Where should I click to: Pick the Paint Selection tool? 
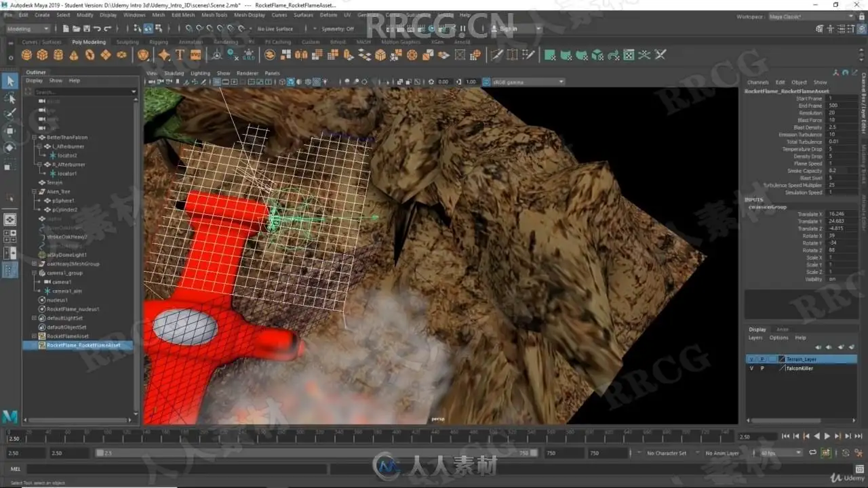(x=9, y=114)
